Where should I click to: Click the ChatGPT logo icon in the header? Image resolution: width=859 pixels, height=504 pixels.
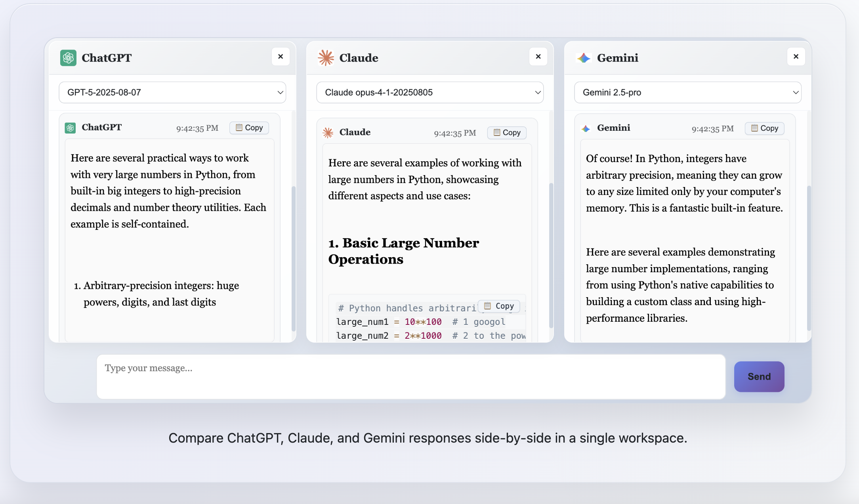pos(68,58)
